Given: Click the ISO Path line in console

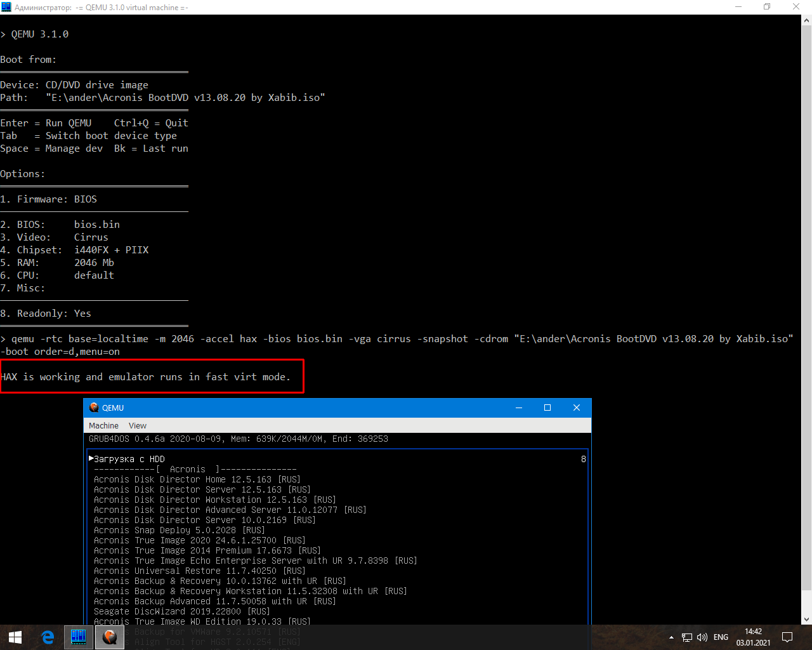Looking at the screenshot, I should [x=163, y=98].
